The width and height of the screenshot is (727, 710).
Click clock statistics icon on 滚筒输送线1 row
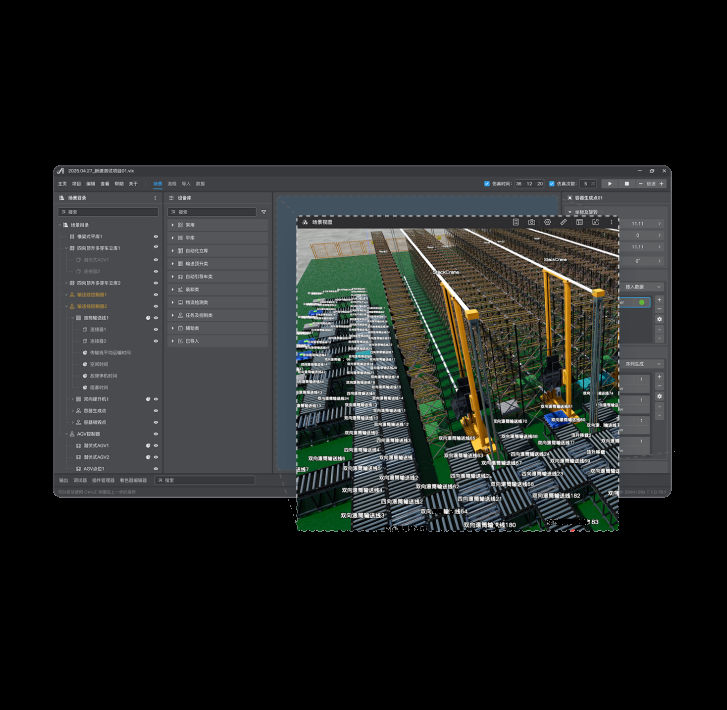(148, 318)
